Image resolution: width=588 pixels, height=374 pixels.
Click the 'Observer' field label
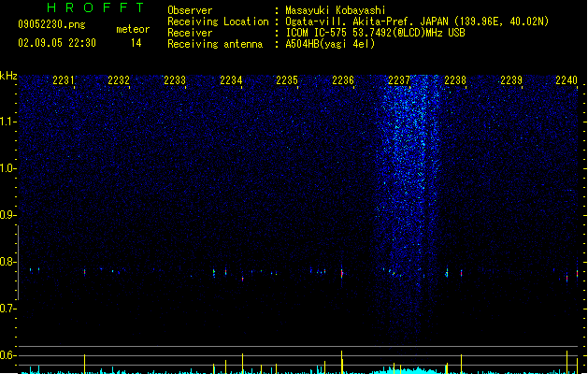190,10
